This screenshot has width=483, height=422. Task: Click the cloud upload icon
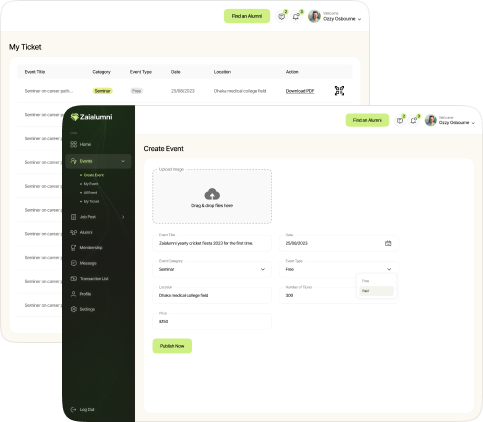coord(212,194)
